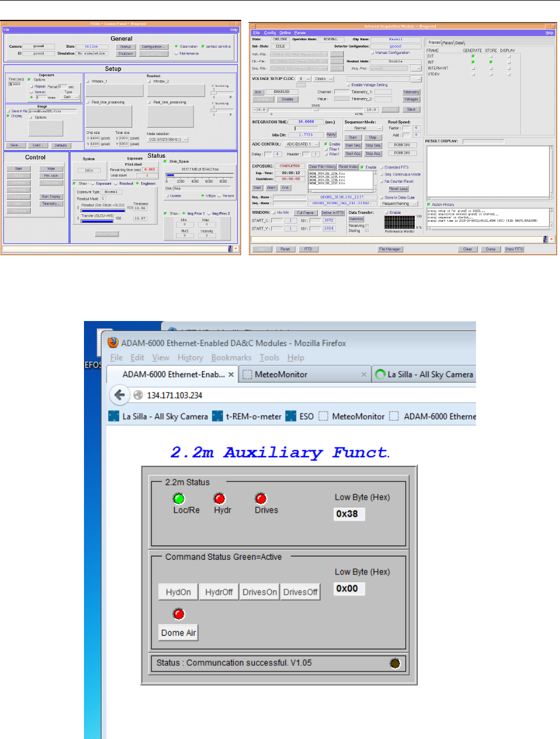Open La Silla - All Sky Camera bookmark

point(158,416)
